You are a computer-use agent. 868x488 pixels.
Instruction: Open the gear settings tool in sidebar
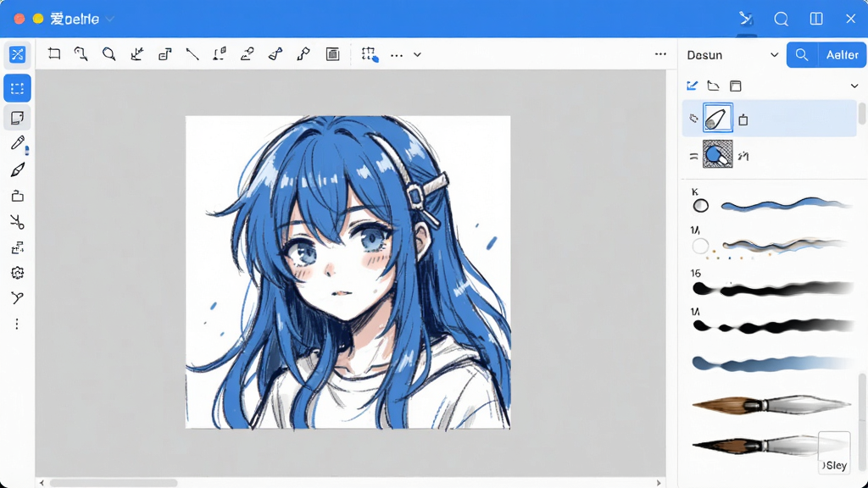(17, 273)
